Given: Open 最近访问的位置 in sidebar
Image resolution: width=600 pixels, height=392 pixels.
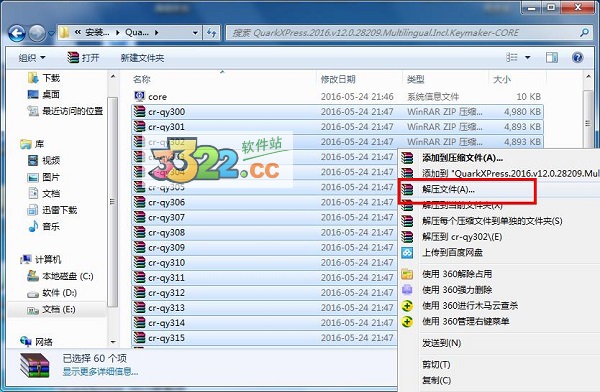Looking at the screenshot, I should [x=65, y=111].
